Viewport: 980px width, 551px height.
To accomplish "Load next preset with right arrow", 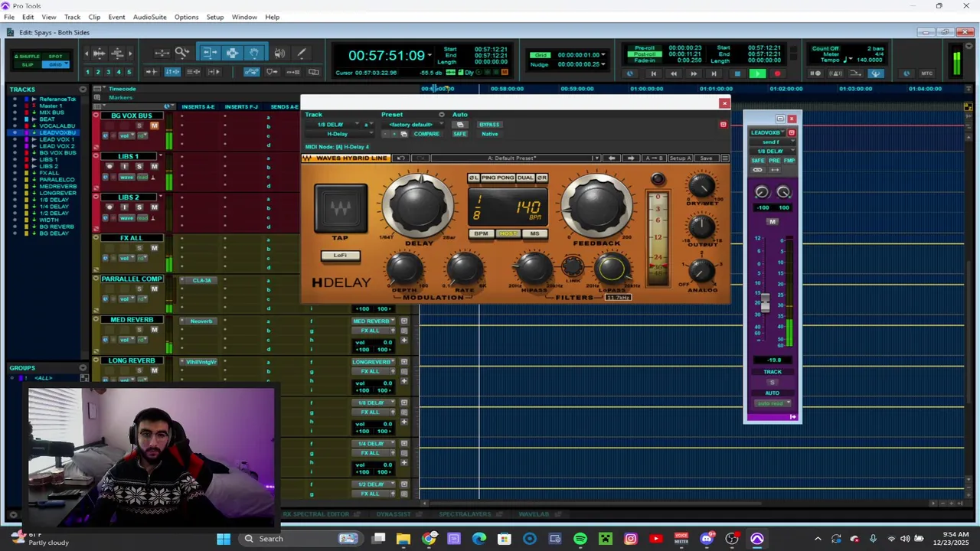I will pos(630,158).
